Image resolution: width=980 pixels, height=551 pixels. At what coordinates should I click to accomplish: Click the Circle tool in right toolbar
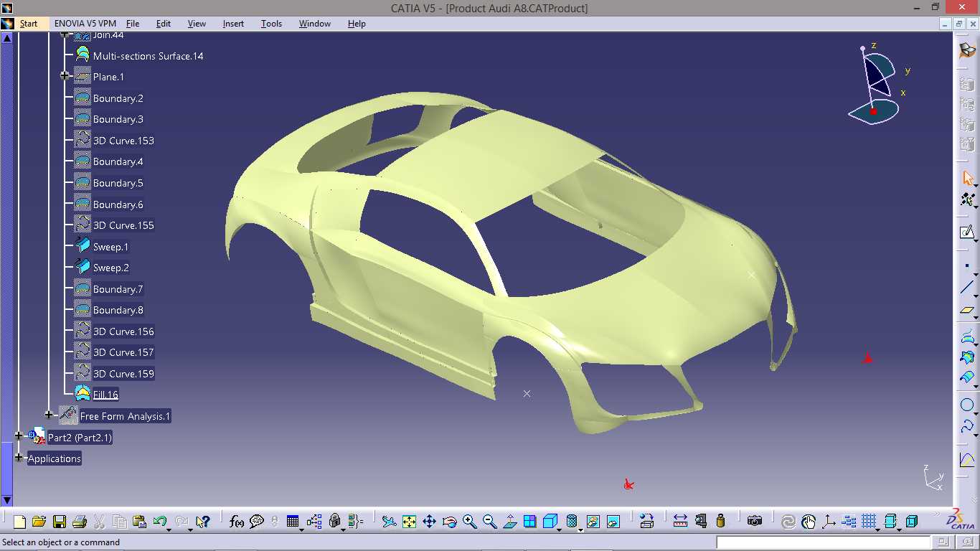(967, 405)
